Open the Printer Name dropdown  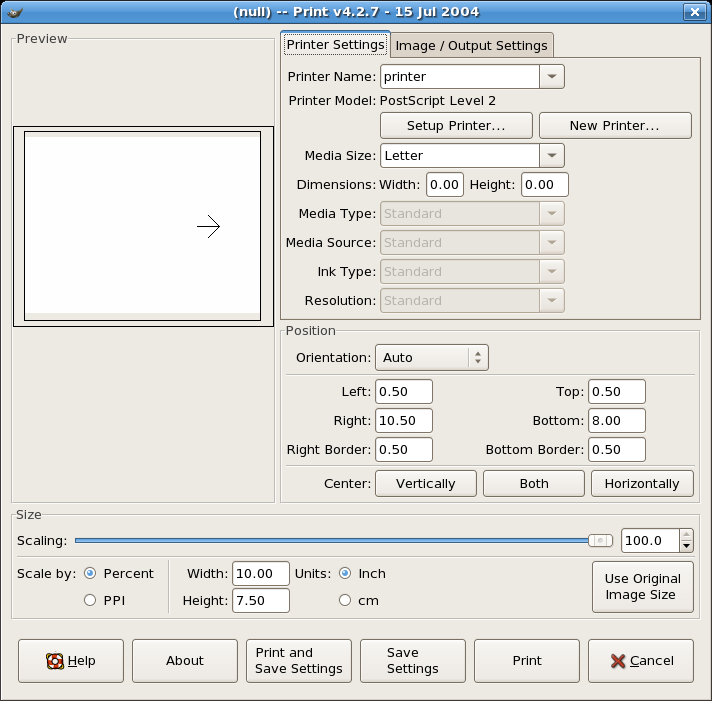(x=552, y=77)
